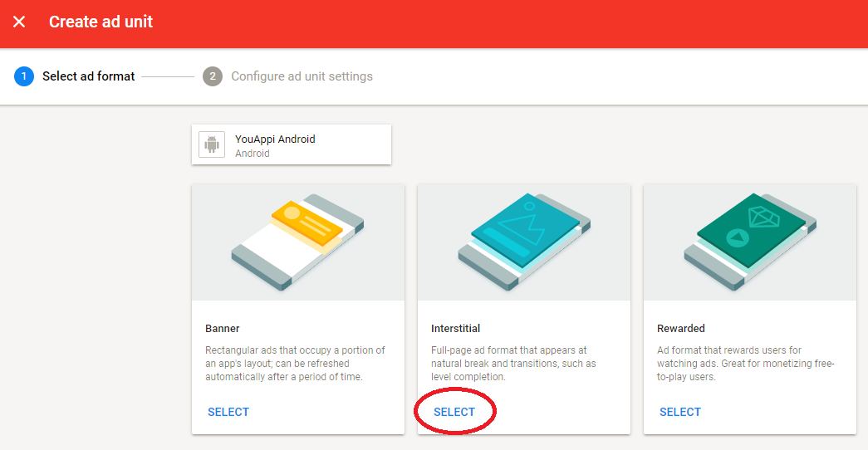Close the Create ad unit dialog
The height and width of the screenshot is (450, 868).
[x=19, y=22]
